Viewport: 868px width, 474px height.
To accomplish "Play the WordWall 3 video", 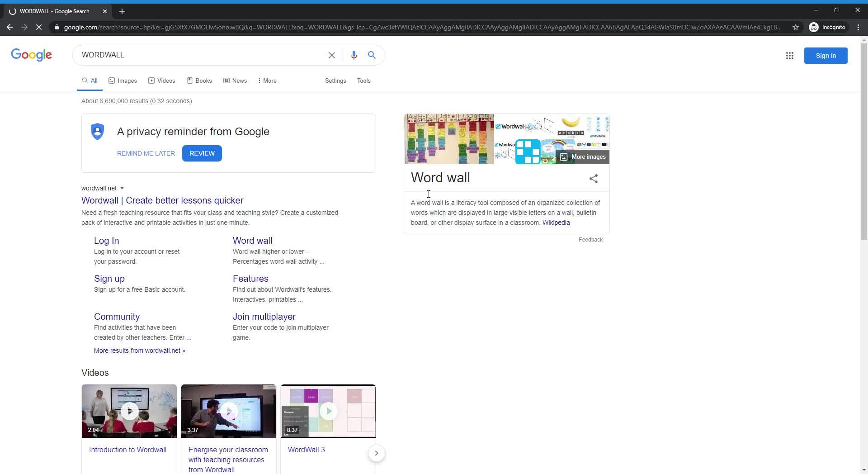I will (x=328, y=411).
